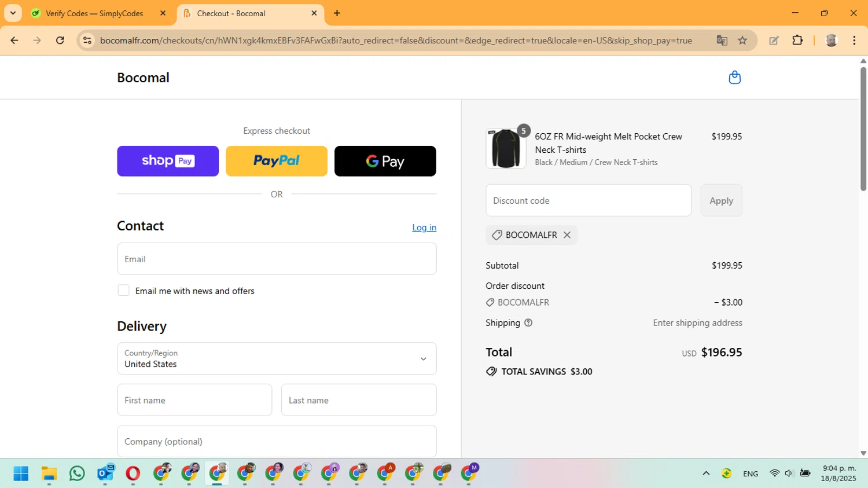Close the Checkout - Bocomal tab
This screenshot has width=868, height=488.
[x=314, y=13]
